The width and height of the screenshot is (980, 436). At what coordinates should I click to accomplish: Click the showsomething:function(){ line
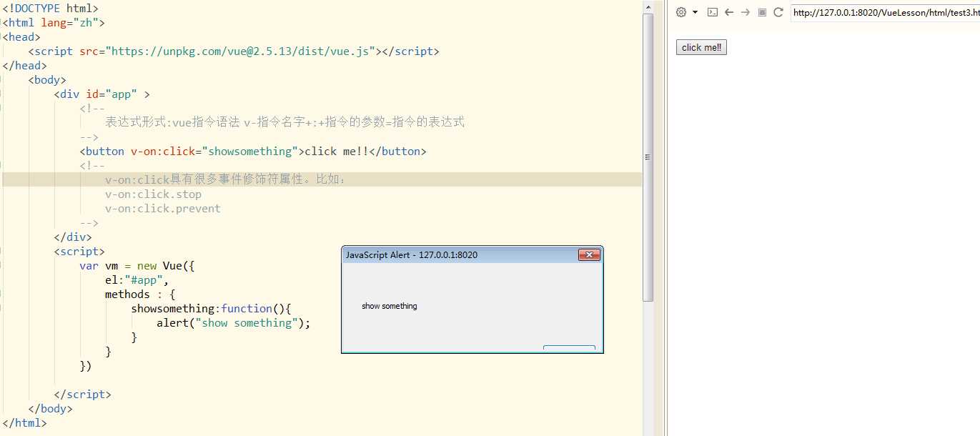211,308
